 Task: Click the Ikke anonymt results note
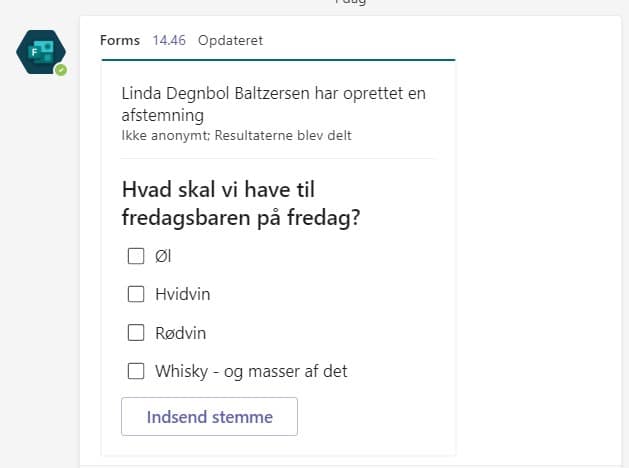236,136
